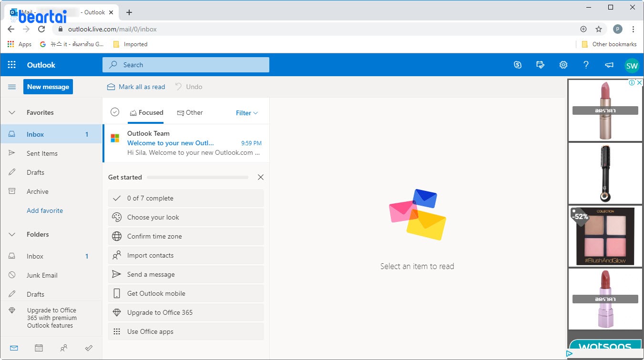Switch to Calendar view at sidebar bottom

(x=39, y=348)
